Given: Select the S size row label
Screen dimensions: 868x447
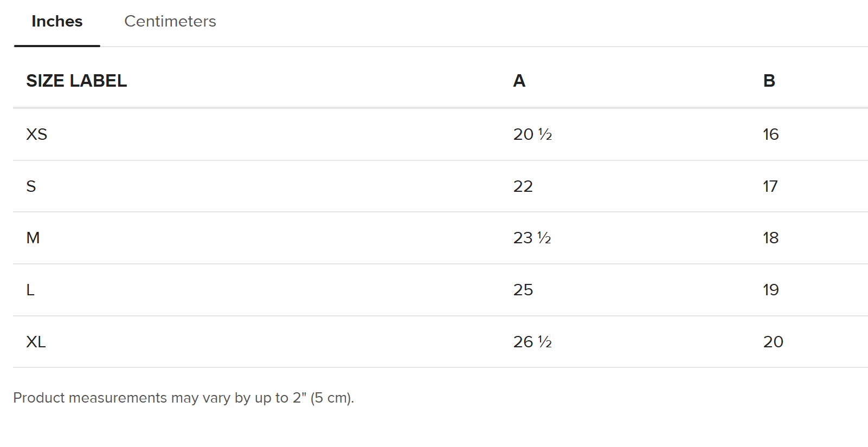Looking at the screenshot, I should (31, 186).
